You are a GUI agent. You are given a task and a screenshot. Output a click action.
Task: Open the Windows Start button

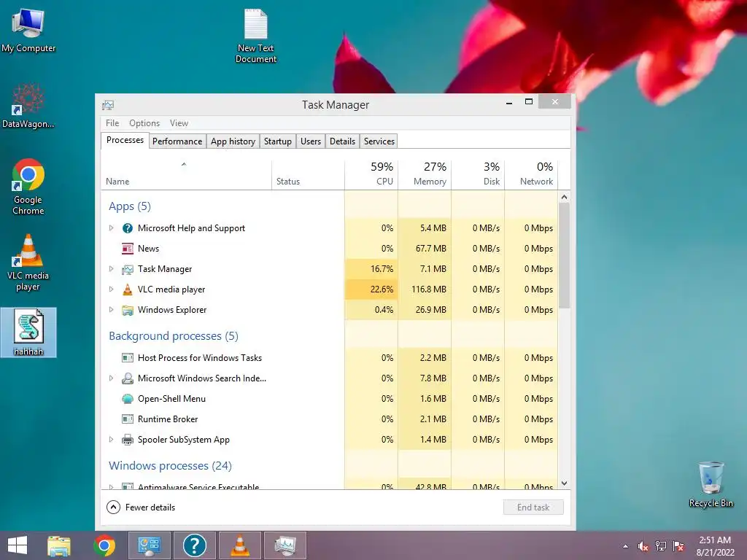(18, 545)
